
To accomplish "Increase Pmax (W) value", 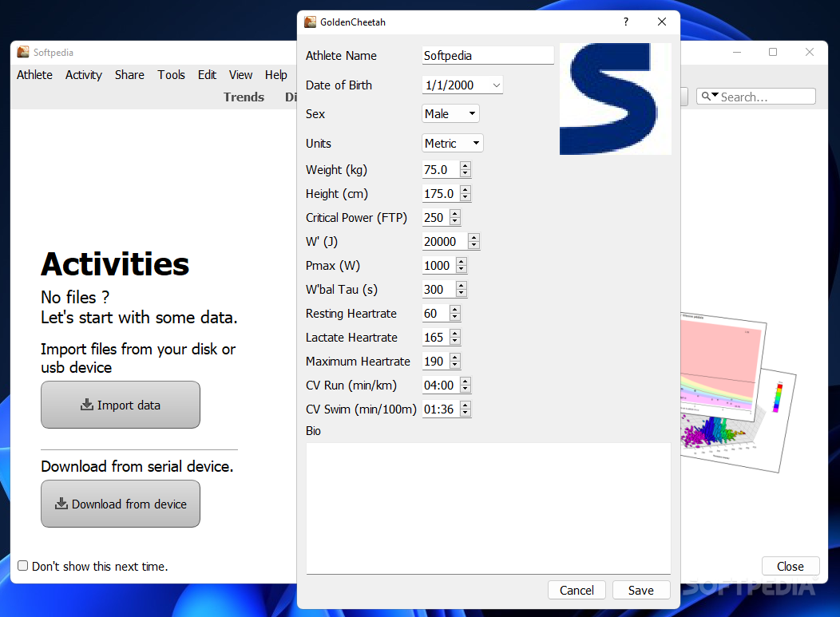I will pyautogui.click(x=462, y=261).
